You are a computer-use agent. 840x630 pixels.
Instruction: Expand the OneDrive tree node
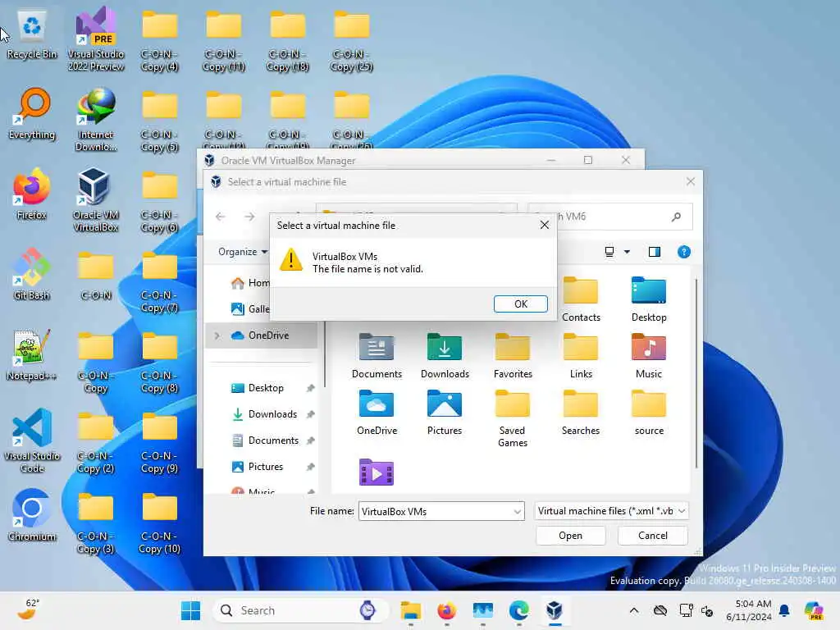tap(217, 336)
